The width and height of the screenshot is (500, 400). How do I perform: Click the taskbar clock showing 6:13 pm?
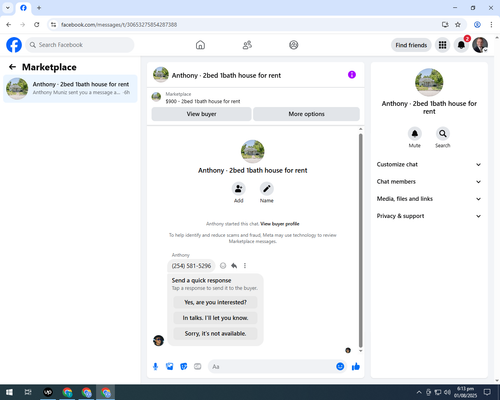click(465, 392)
